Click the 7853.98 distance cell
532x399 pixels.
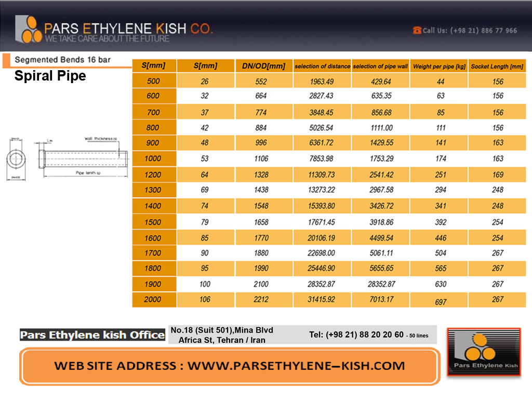pos(321,158)
